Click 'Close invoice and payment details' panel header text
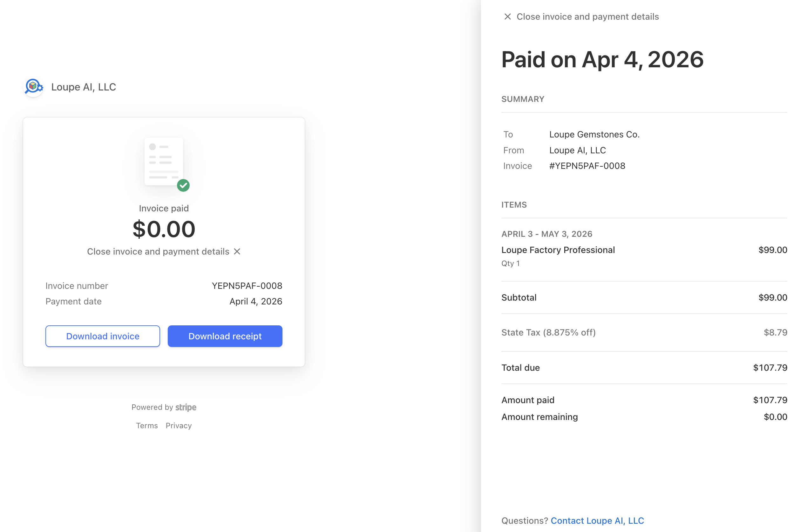This screenshot has height=532, width=807. [588, 17]
